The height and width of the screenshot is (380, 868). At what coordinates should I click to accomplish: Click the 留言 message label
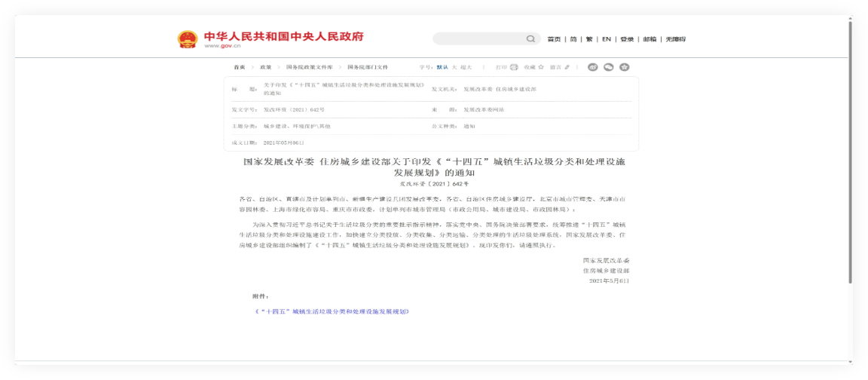[x=556, y=67]
